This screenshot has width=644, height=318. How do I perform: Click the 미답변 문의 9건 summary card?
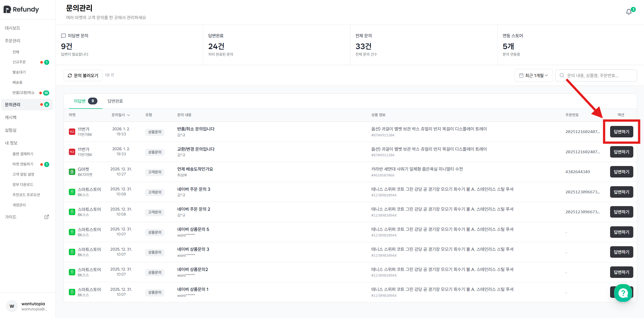point(129,45)
